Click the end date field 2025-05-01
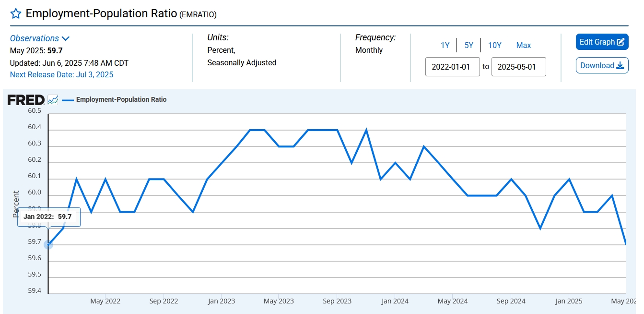644x314 pixels. point(518,67)
